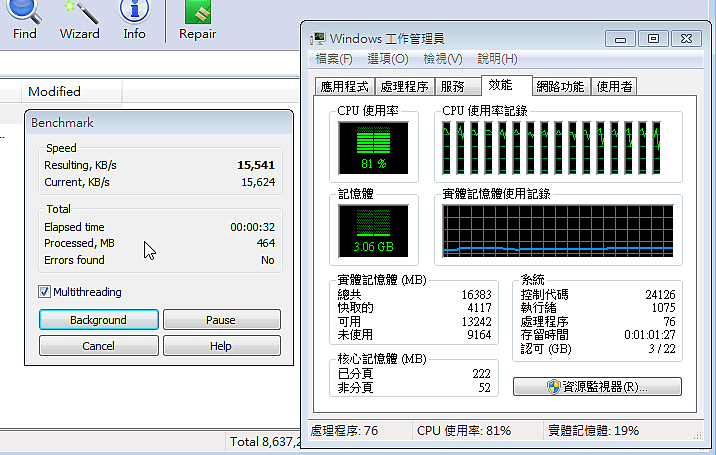
Task: Open 資源監視器(R) resource monitor
Action: tap(597, 387)
